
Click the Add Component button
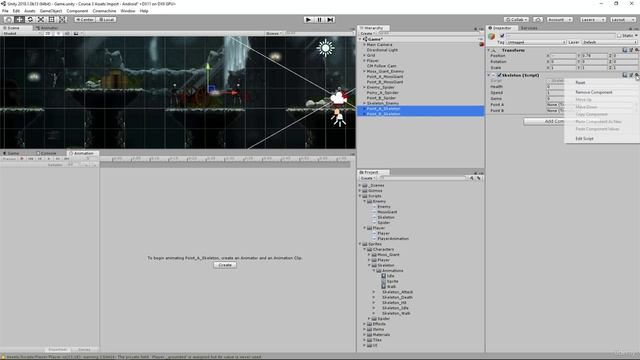pos(544,121)
